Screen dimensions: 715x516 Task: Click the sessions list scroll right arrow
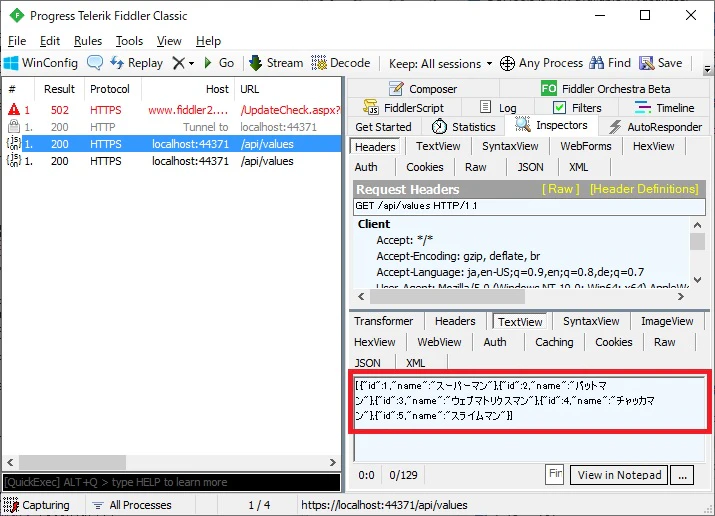point(333,462)
